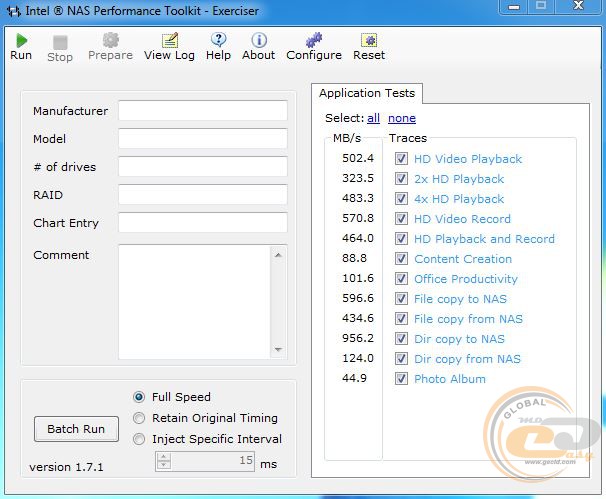Toggle File copy to NAS checkbox

[x=401, y=299]
